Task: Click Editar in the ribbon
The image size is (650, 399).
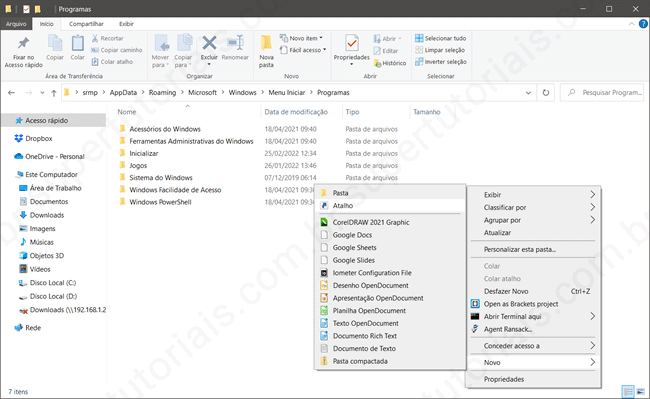Action: tap(386, 51)
